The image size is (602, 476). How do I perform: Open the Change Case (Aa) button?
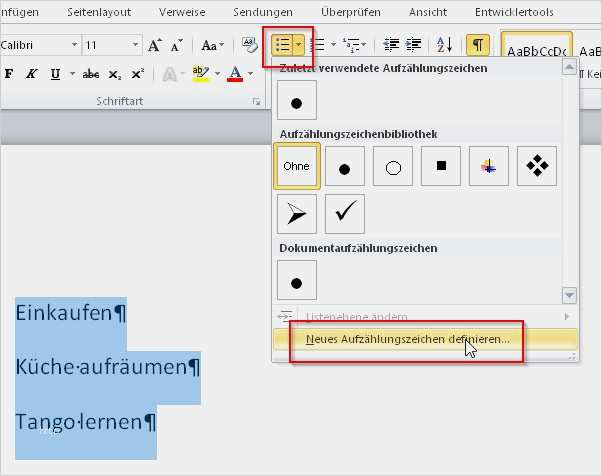tap(212, 45)
